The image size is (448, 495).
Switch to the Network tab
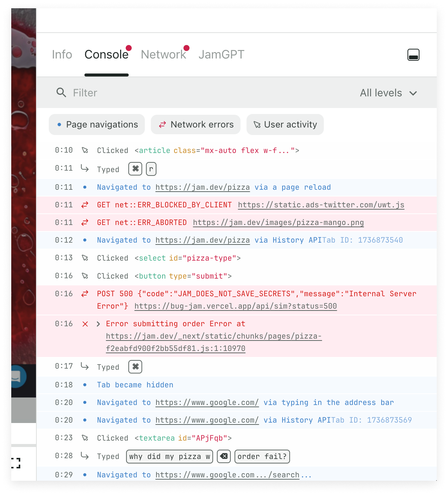(x=163, y=55)
